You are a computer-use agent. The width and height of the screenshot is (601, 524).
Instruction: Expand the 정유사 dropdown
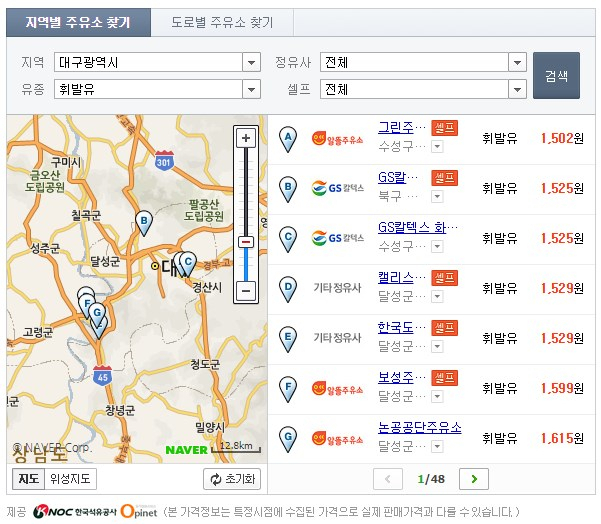pyautogui.click(x=423, y=62)
